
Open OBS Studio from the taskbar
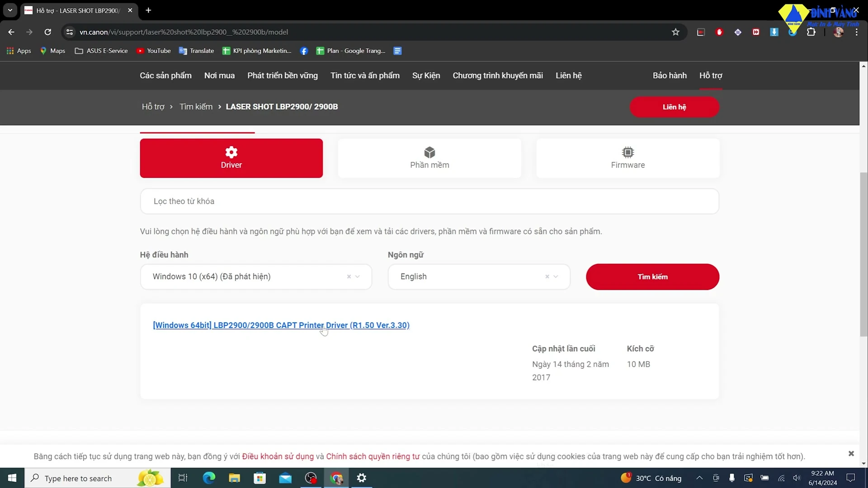(310, 478)
